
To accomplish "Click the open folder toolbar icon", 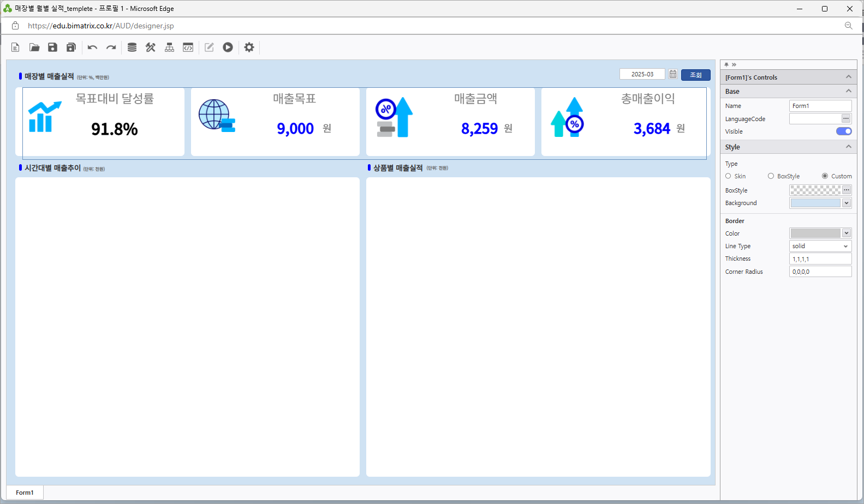I will [34, 47].
